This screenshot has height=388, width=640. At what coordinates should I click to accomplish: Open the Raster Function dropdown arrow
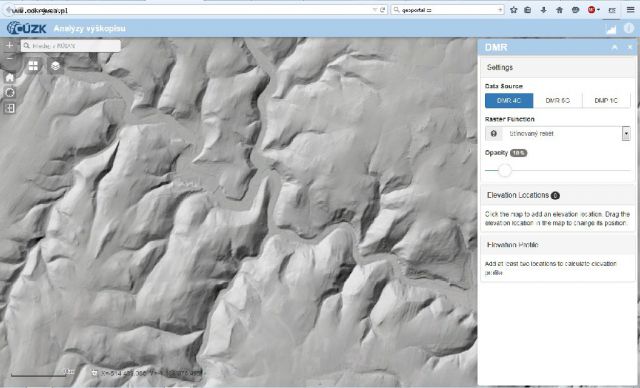coord(626,133)
